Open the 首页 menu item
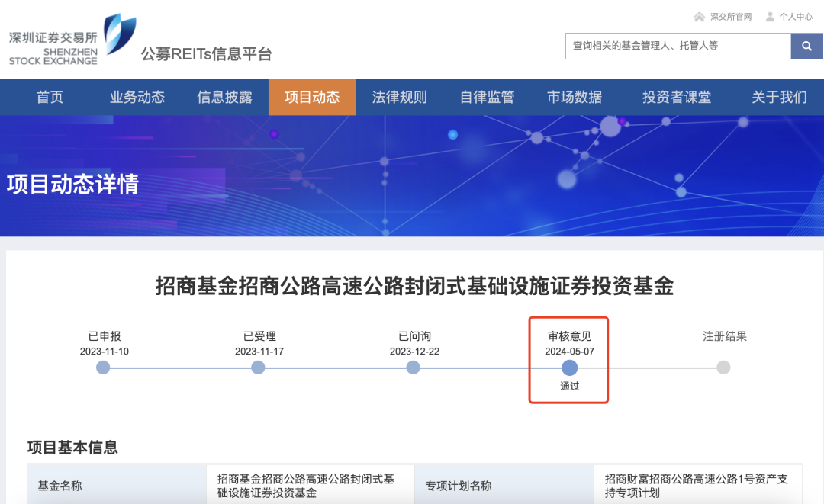Screen dimensions: 824x504 50,97
